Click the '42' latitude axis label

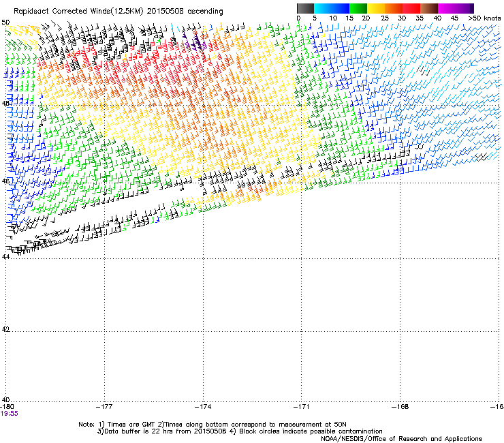[5, 329]
